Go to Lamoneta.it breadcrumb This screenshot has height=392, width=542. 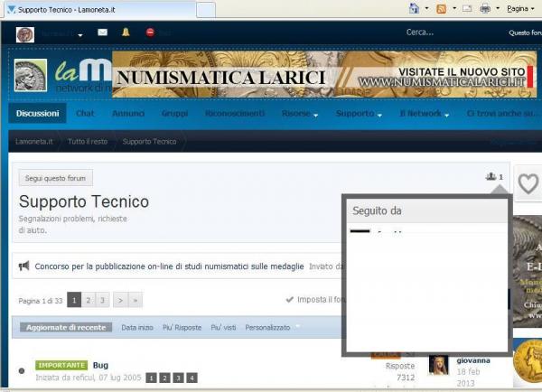pos(34,142)
